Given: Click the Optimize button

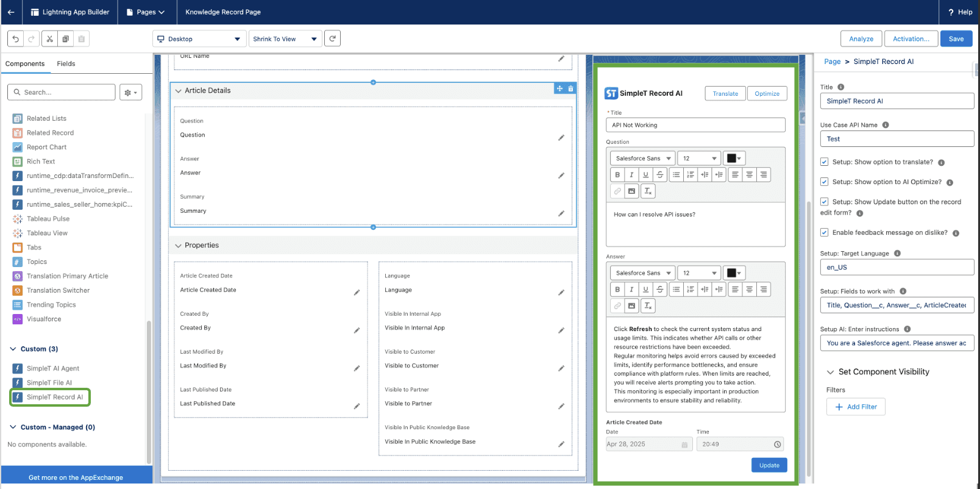Looking at the screenshot, I should [767, 93].
